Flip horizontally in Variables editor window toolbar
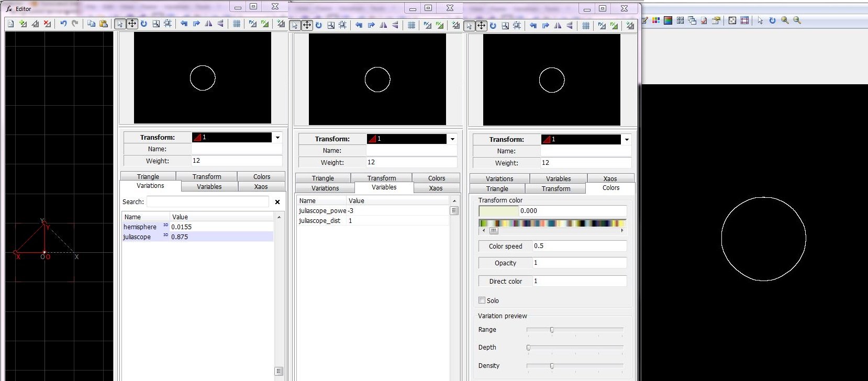 383,25
